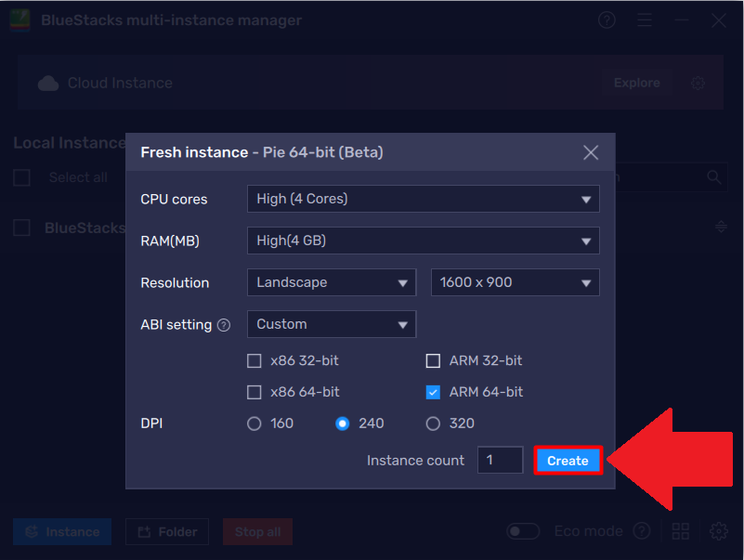The width and height of the screenshot is (744, 560).
Task: Click the Folder button in bottom bar
Action: (167, 531)
